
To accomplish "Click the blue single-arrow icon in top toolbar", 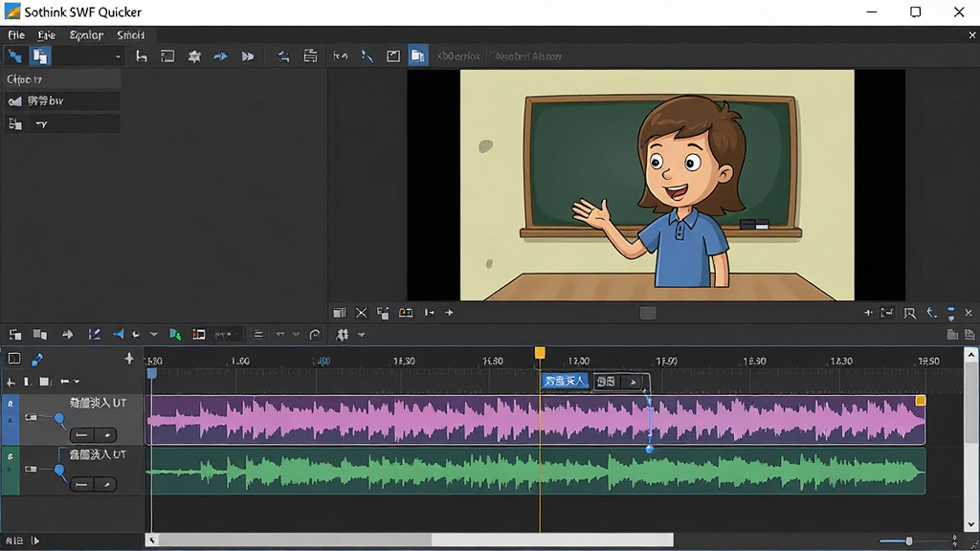I will [x=221, y=56].
